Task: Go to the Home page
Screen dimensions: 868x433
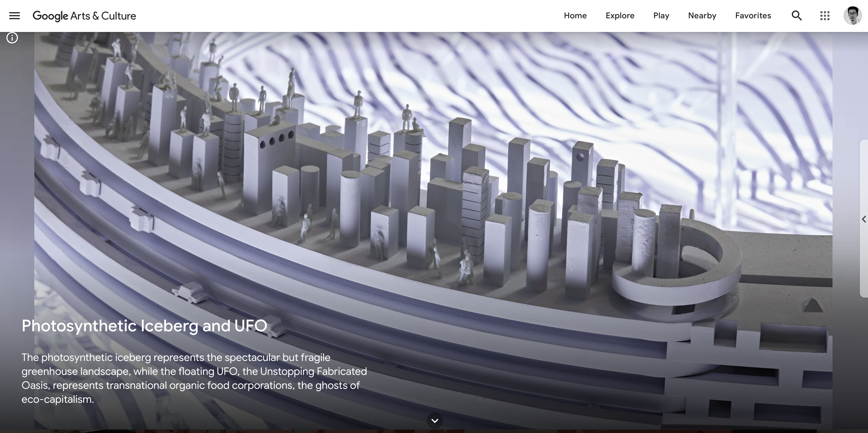Action: pyautogui.click(x=575, y=15)
